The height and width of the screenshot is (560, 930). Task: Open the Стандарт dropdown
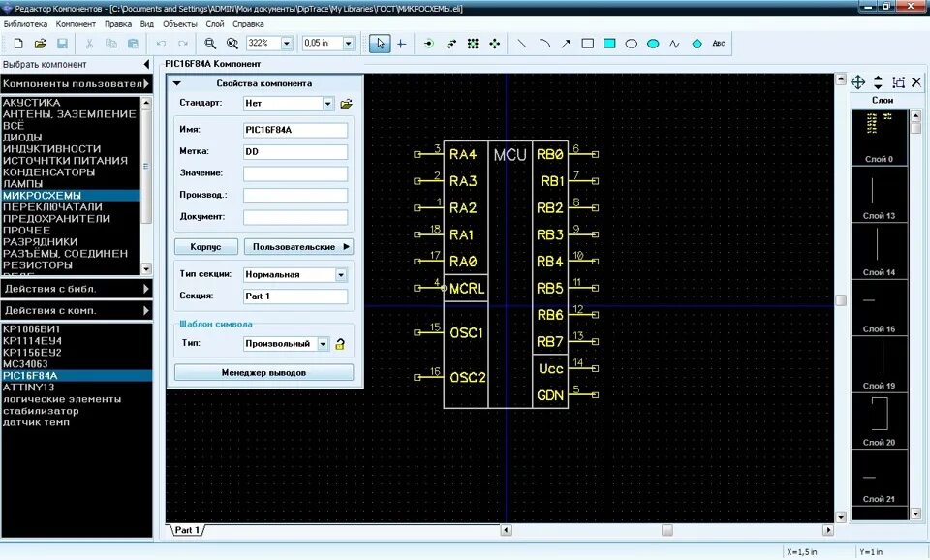[x=328, y=104]
